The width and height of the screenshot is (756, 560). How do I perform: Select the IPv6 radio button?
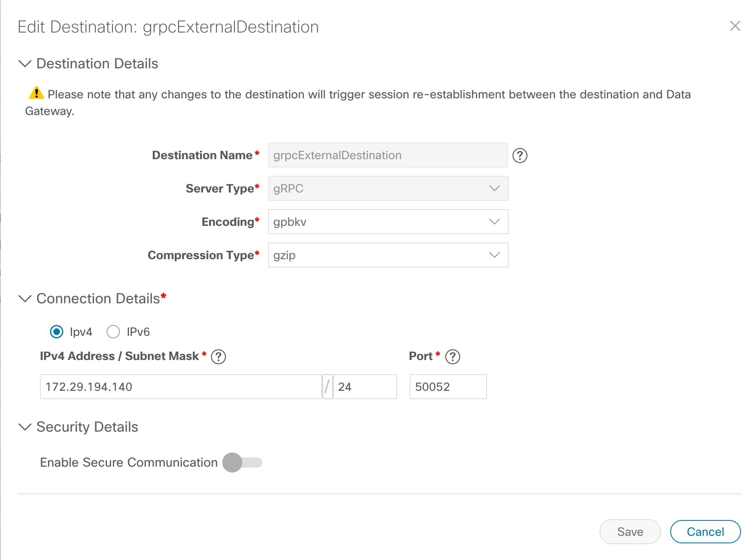tap(113, 332)
